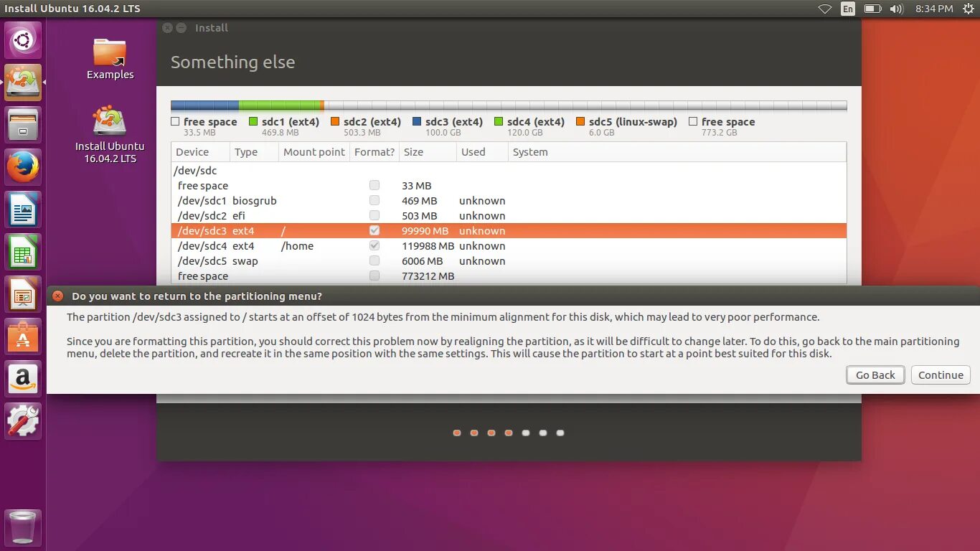Open the sound volume indicator

[896, 9]
